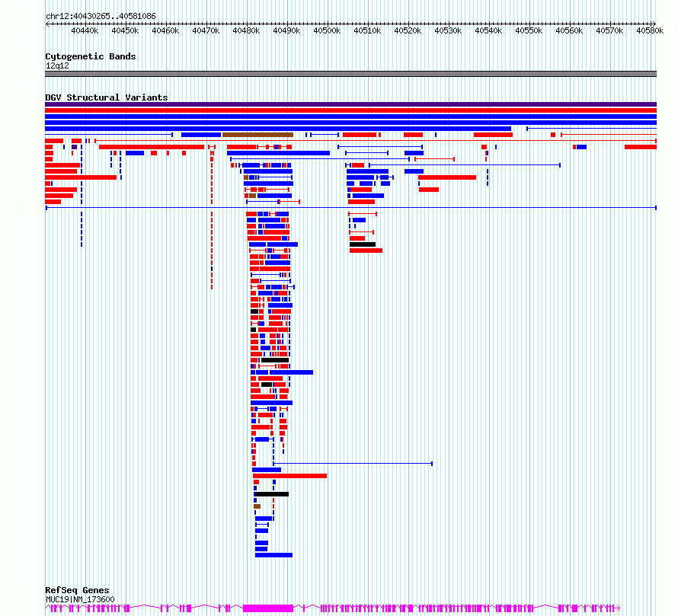Click the chr12:40430265..40581086 region label
Image resolution: width=678 pixels, height=616 pixels.
coord(101,16)
